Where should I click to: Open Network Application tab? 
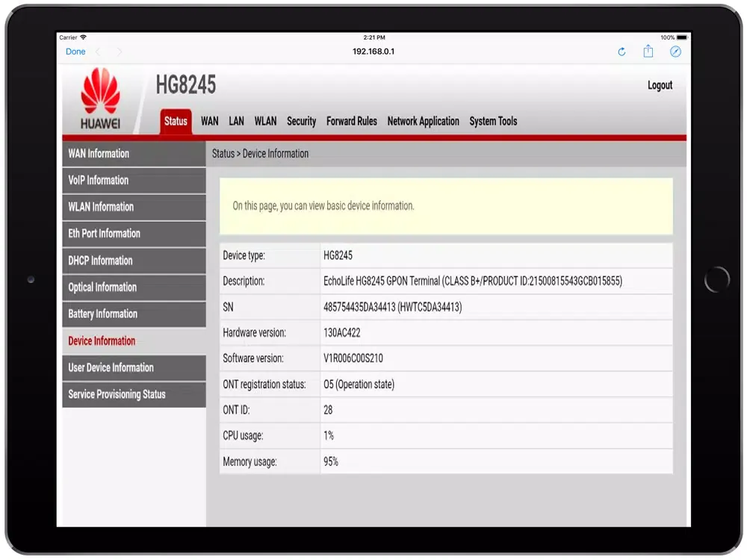click(x=423, y=121)
